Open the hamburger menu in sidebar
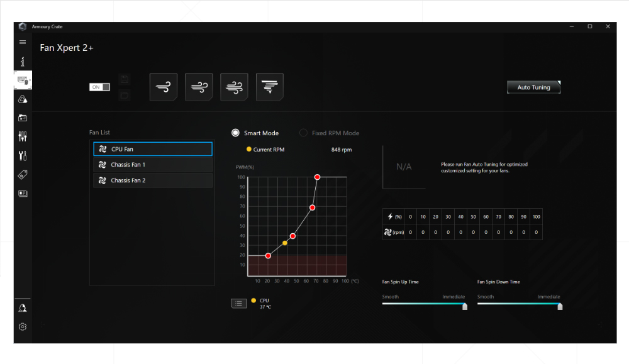The height and width of the screenshot is (364, 629). (23, 42)
